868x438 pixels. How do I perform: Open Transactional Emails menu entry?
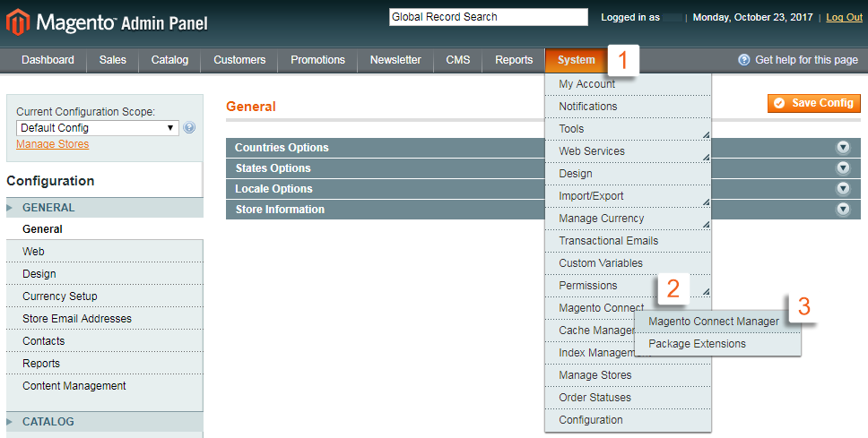[628, 241]
